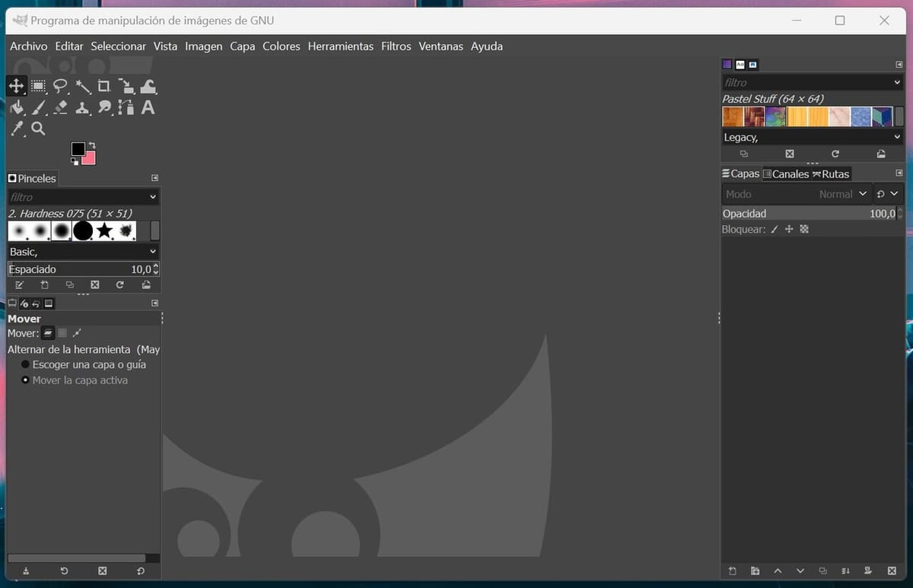The width and height of the screenshot is (913, 588).
Task: Set Mover target to layer
Action: pos(47,333)
